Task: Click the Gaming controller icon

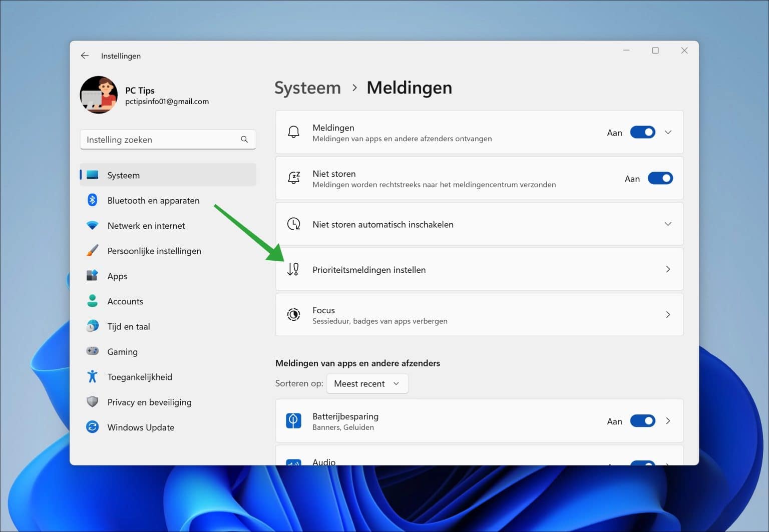Action: [x=93, y=351]
